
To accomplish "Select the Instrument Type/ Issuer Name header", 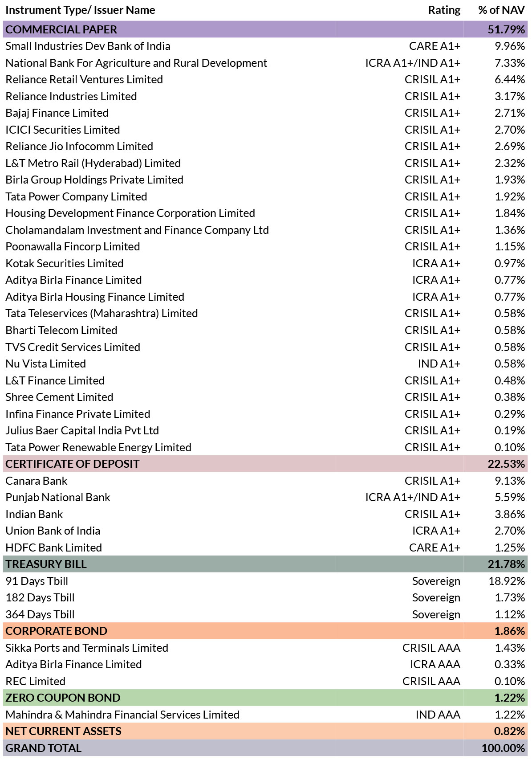I will pos(80,10).
